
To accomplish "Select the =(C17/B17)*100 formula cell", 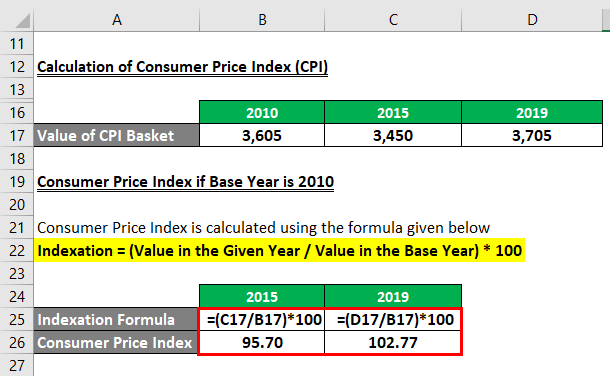I will pyautogui.click(x=262, y=319).
